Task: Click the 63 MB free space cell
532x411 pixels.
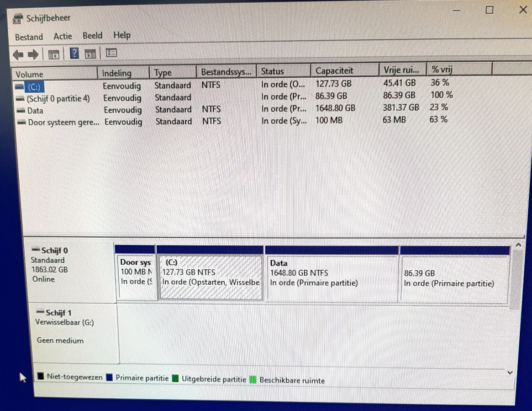Action: point(394,120)
